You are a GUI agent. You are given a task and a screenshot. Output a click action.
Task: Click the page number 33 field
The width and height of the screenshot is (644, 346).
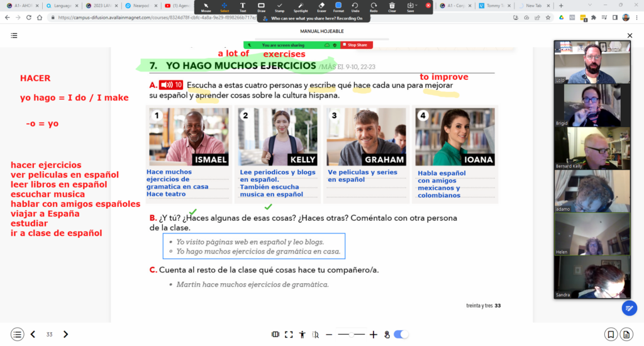49,335
